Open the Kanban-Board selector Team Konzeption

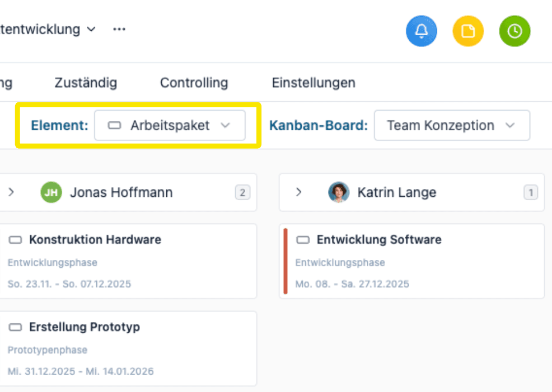pos(451,125)
